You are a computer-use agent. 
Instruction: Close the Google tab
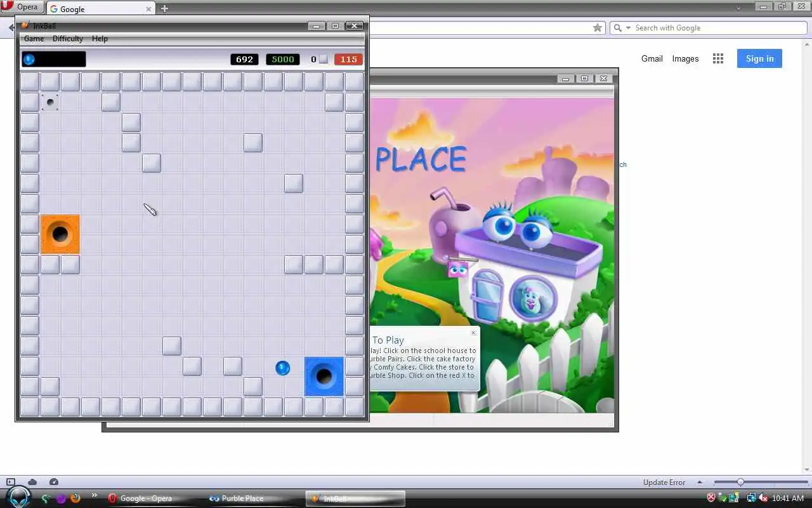tap(149, 9)
